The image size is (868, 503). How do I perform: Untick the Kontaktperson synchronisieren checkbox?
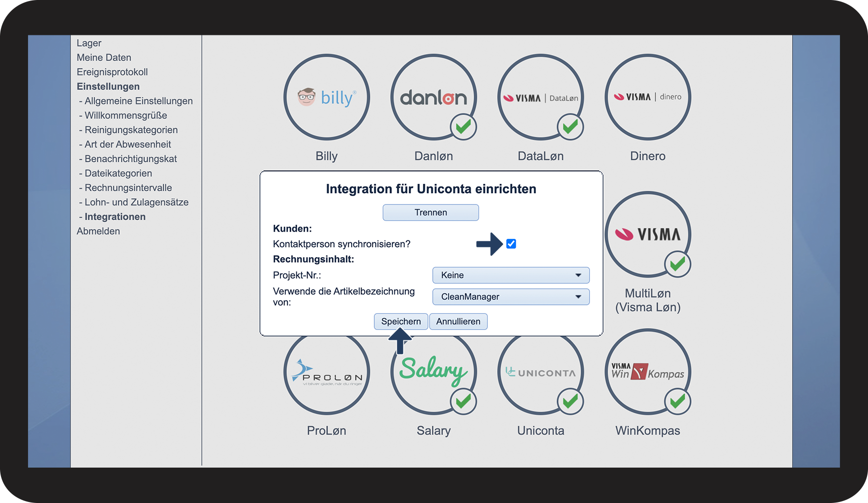click(511, 244)
